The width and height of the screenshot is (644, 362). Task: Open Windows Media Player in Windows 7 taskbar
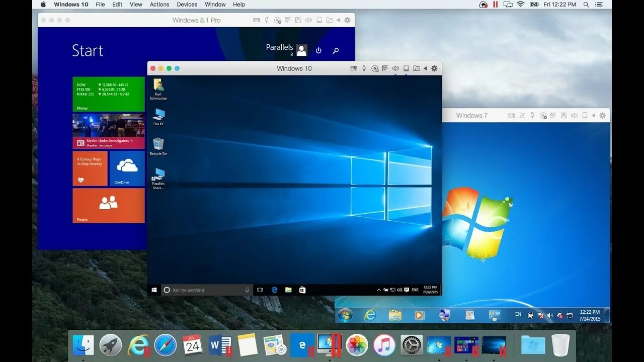[420, 315]
